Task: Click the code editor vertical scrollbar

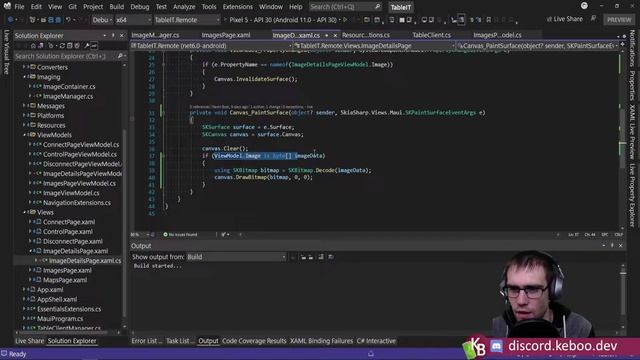Action: point(622,141)
